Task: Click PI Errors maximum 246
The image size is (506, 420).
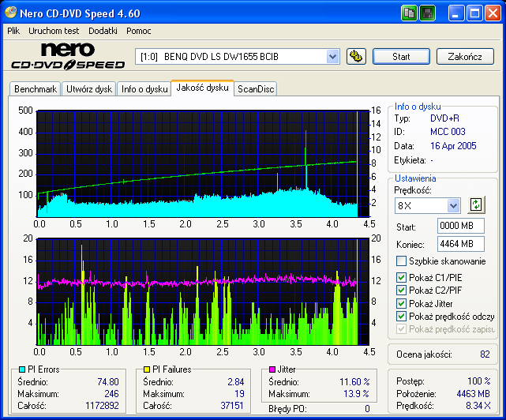Action: 111,394
